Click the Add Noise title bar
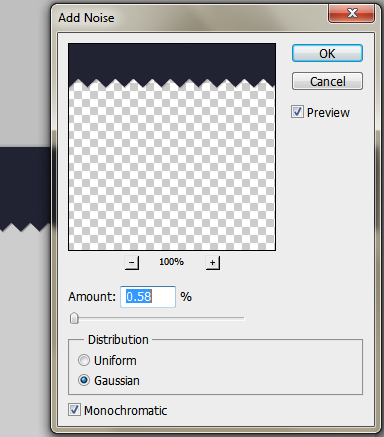The image size is (384, 437). [190, 17]
